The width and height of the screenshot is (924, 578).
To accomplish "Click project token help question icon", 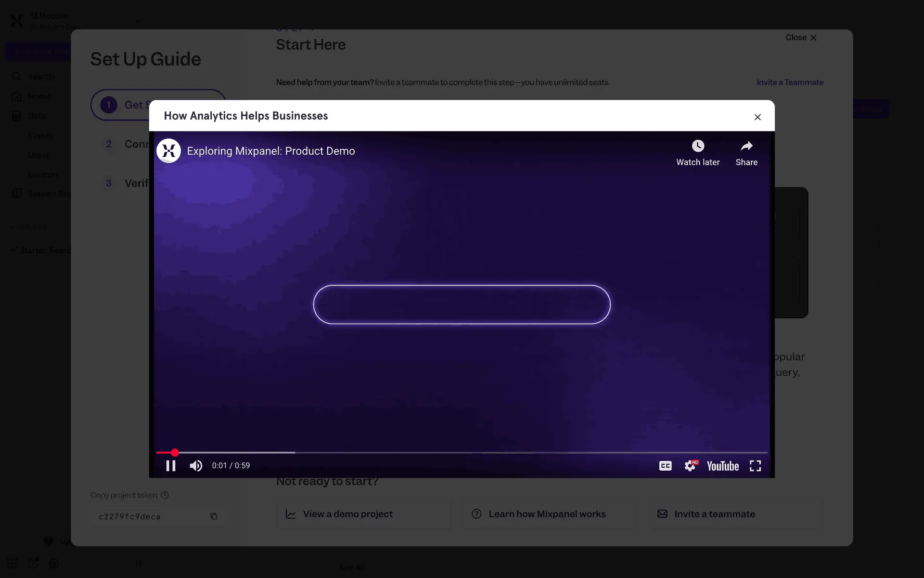I will point(165,495).
